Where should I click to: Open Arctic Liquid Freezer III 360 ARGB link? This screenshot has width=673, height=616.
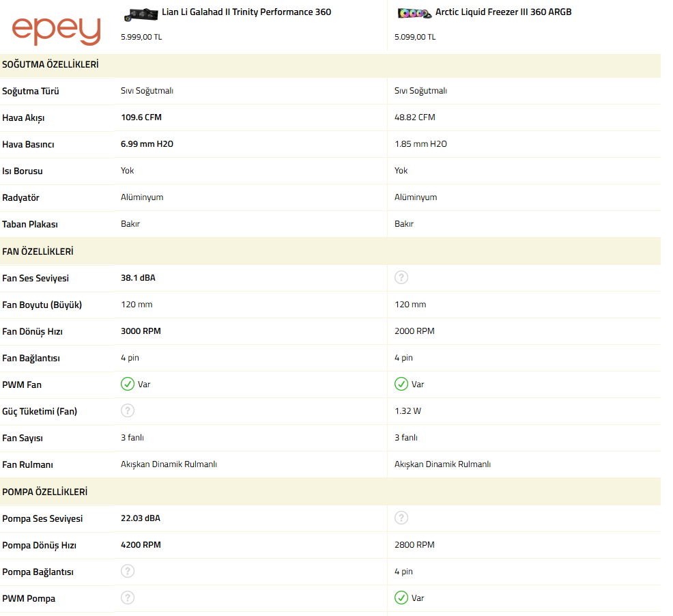[504, 12]
